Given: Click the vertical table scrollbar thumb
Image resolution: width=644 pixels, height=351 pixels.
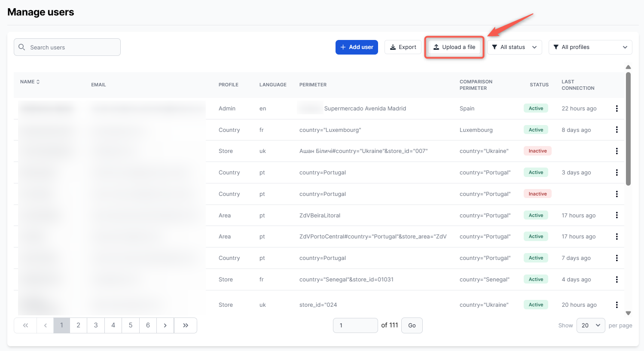Looking at the screenshot, I should (x=628, y=129).
